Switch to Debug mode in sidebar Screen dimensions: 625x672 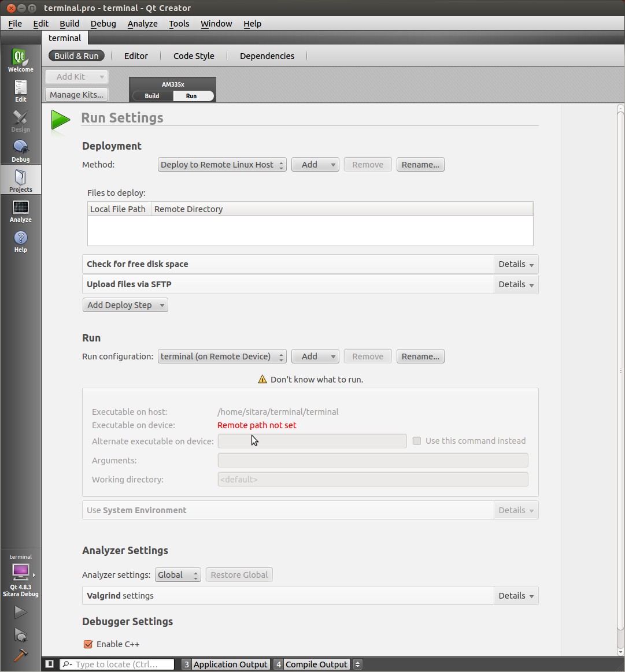point(20,151)
